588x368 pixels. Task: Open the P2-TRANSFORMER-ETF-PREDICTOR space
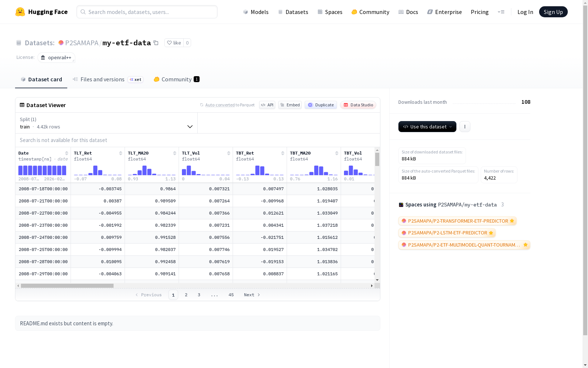click(458, 221)
